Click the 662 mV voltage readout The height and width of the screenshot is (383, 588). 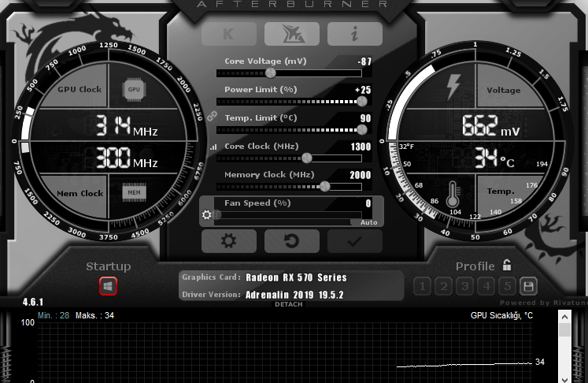click(x=491, y=126)
